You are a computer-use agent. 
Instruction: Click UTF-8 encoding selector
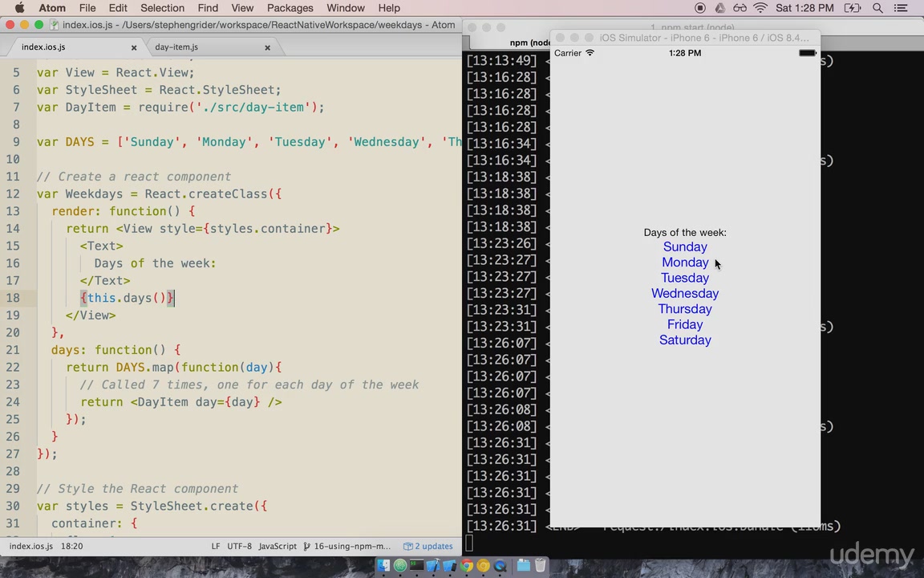coord(239,546)
